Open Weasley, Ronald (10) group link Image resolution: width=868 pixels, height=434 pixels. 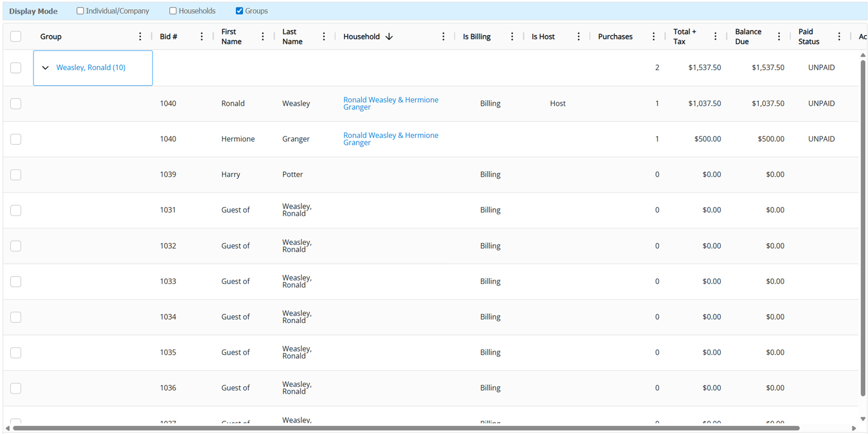tap(91, 68)
